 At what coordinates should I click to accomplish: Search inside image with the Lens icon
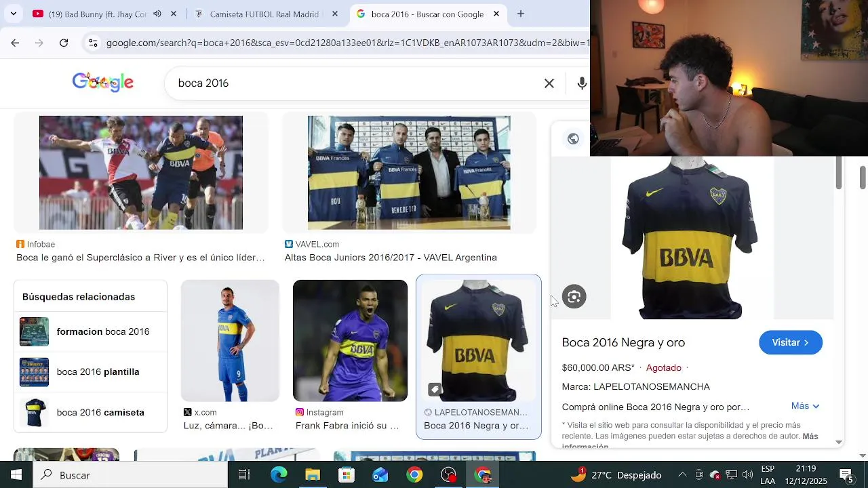pos(574,296)
